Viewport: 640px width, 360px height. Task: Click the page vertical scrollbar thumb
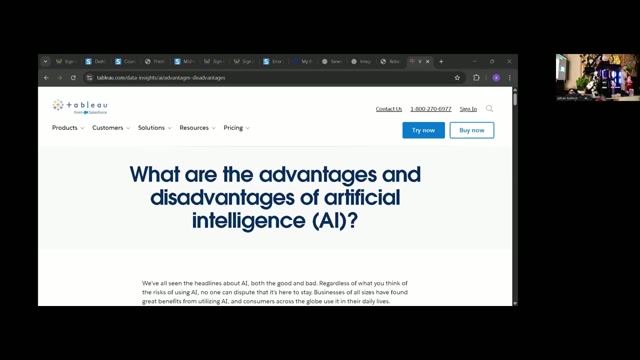(515, 99)
